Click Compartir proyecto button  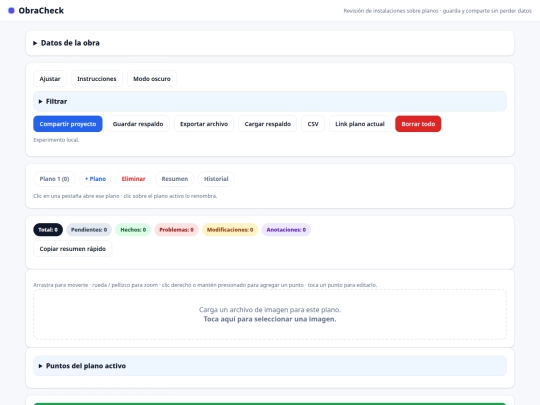coord(68,124)
